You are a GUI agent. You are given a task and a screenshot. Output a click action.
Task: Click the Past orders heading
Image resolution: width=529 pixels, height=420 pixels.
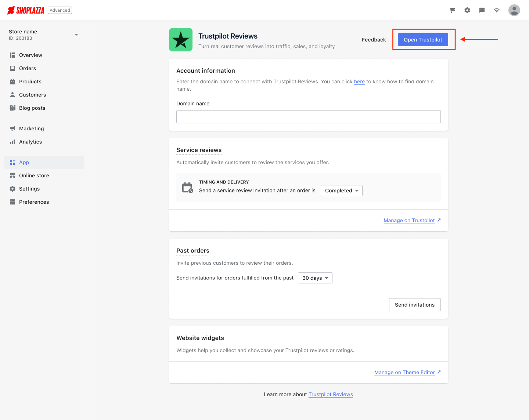click(x=193, y=250)
